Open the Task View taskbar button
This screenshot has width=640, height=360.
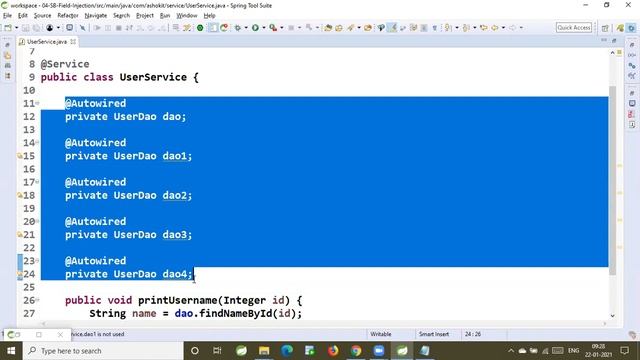point(217,351)
